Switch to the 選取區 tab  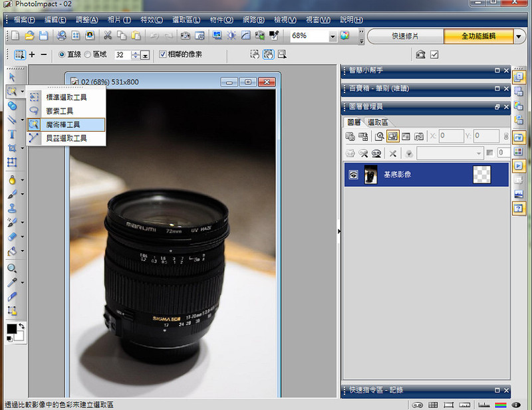pyautogui.click(x=378, y=122)
